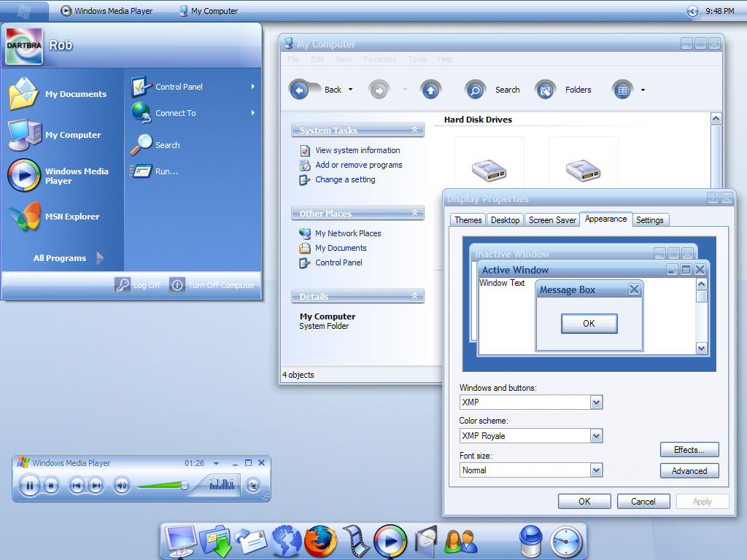This screenshot has width=747, height=560.
Task: Skip to previous track
Action: point(77,486)
